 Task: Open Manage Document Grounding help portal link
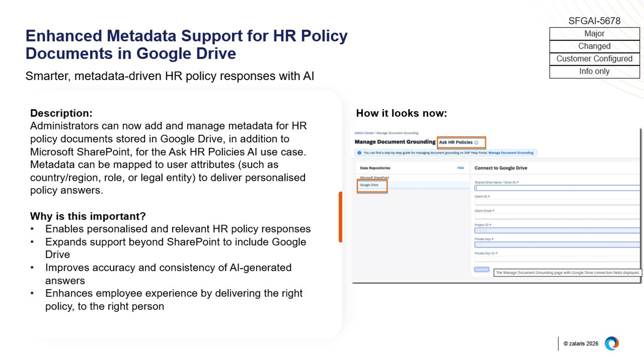pyautogui.click(x=511, y=153)
